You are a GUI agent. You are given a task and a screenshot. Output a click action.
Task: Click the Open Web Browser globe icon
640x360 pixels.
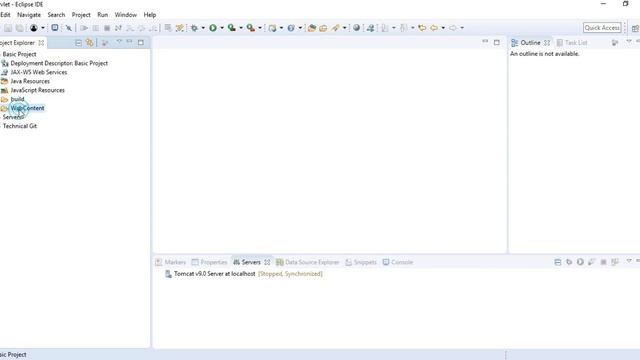356,28
